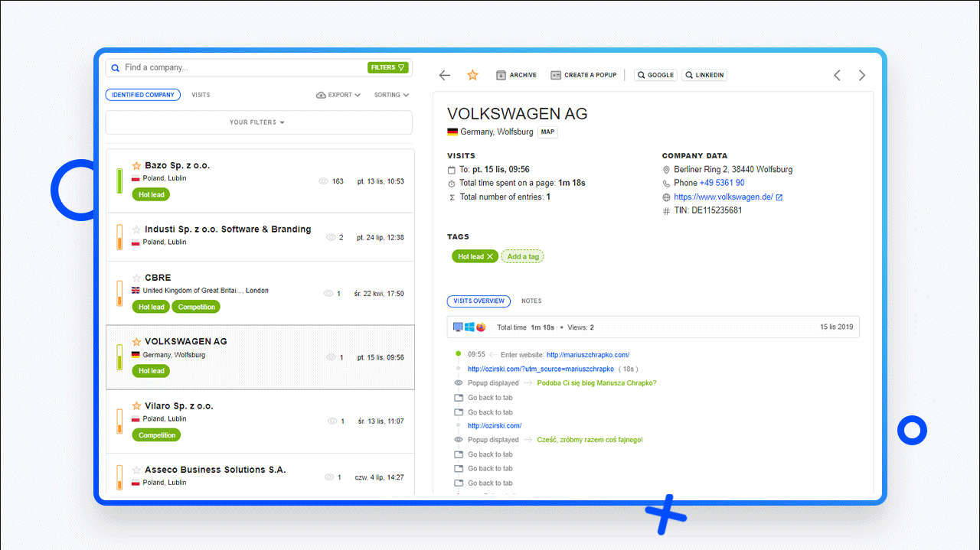Toggle the favorite star for Industi Sp. z o.o.
The width and height of the screenshot is (980, 550).
pos(136,229)
